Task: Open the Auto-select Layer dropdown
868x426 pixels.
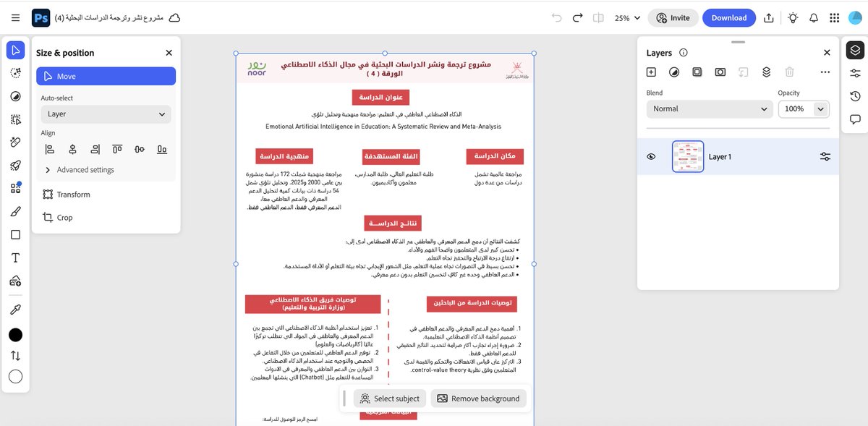Action: (106, 114)
